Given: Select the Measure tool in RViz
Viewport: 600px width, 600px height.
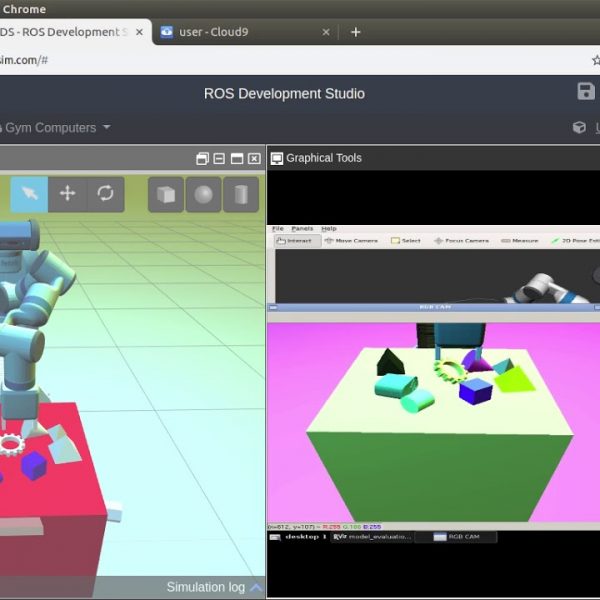Looking at the screenshot, I should coord(520,241).
